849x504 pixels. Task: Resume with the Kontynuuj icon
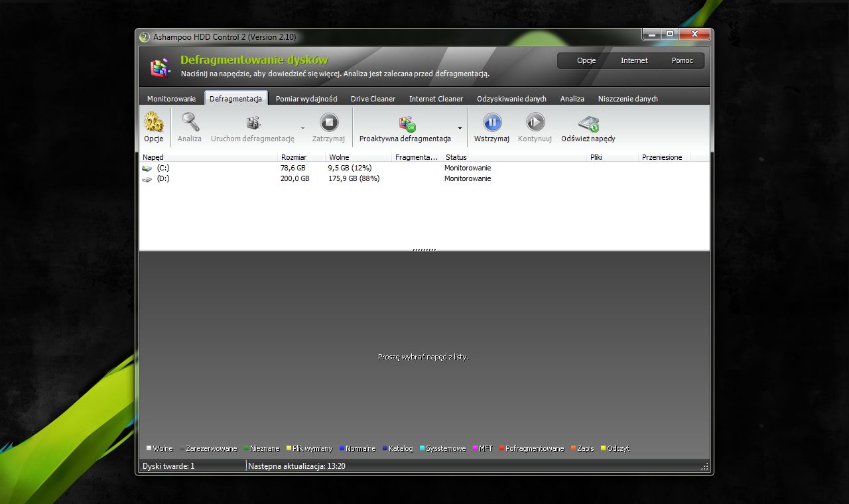coord(535,122)
